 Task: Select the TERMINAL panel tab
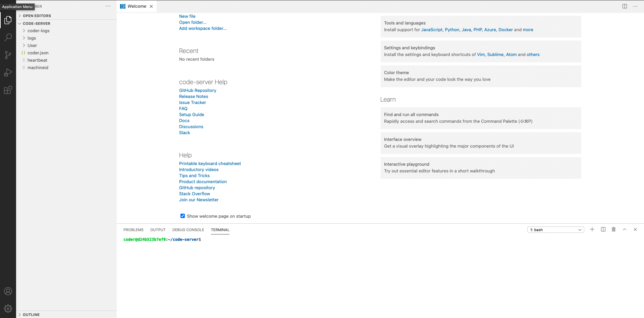(x=220, y=230)
